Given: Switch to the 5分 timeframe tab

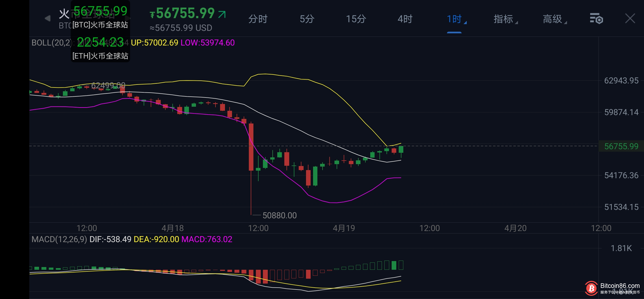Looking at the screenshot, I should coord(307,19).
